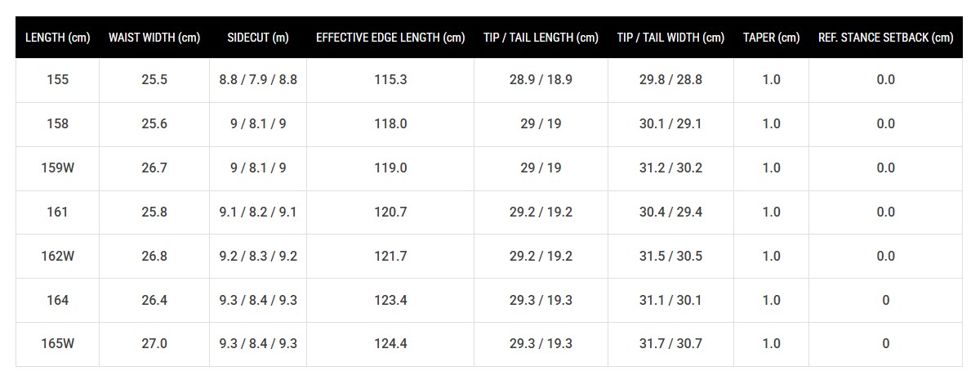
Task: Select sidecut value 8.8 / 7.9 / 8.8
Action: pos(258,80)
